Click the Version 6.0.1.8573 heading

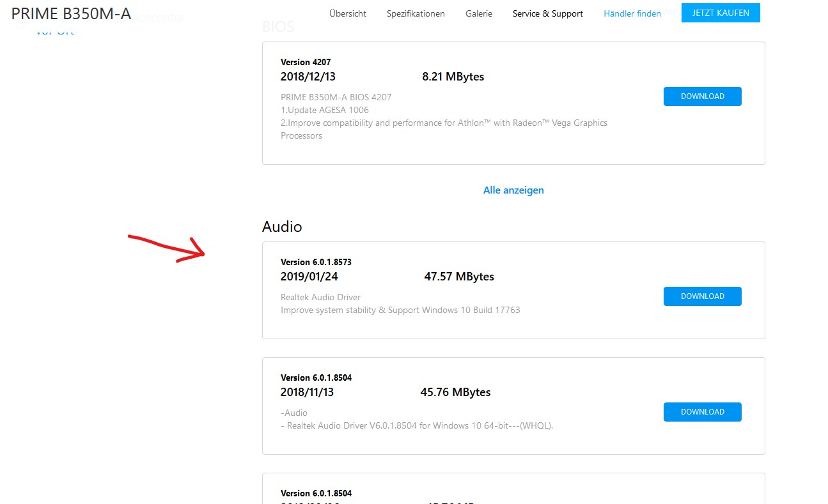(316, 263)
